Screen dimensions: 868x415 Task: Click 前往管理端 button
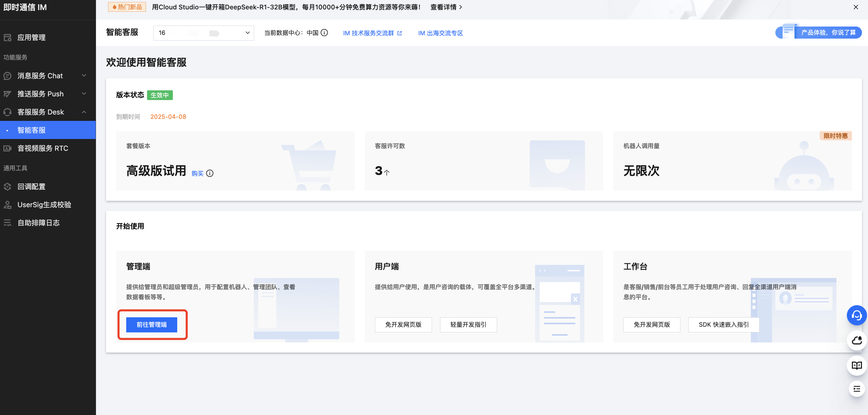point(152,324)
